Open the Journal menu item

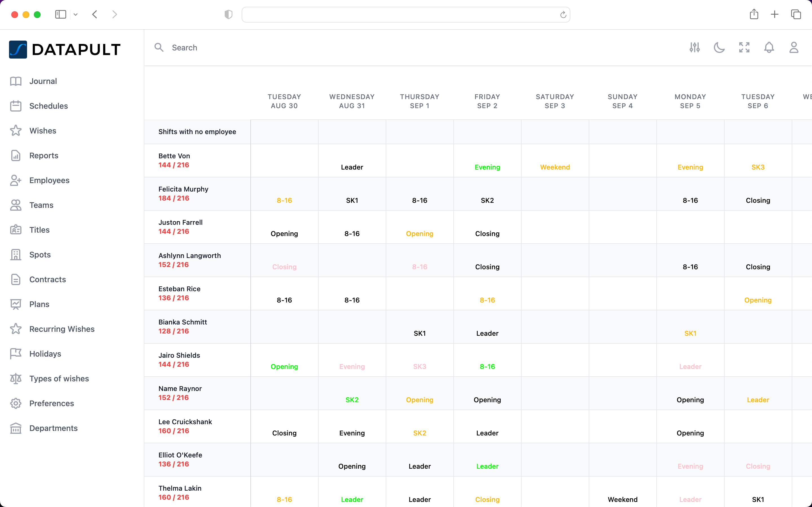click(43, 81)
